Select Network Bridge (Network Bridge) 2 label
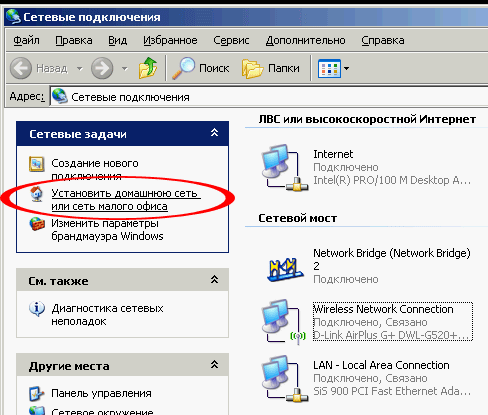 coord(392,259)
